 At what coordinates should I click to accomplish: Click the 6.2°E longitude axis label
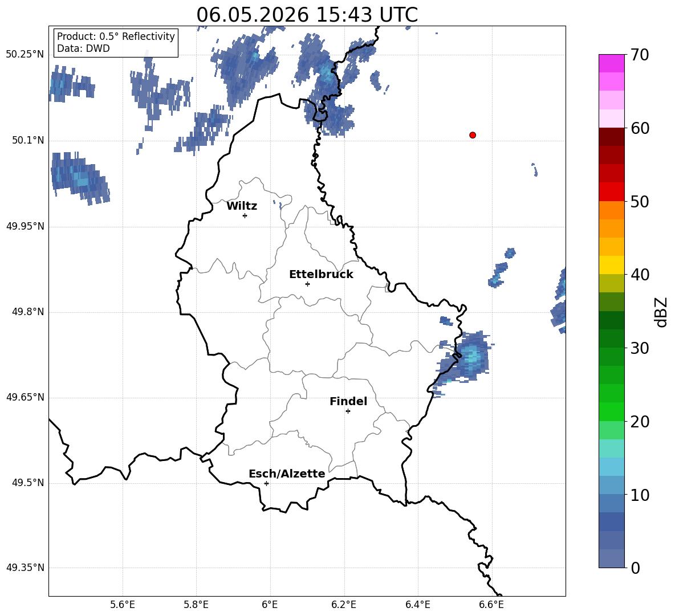coord(344,605)
